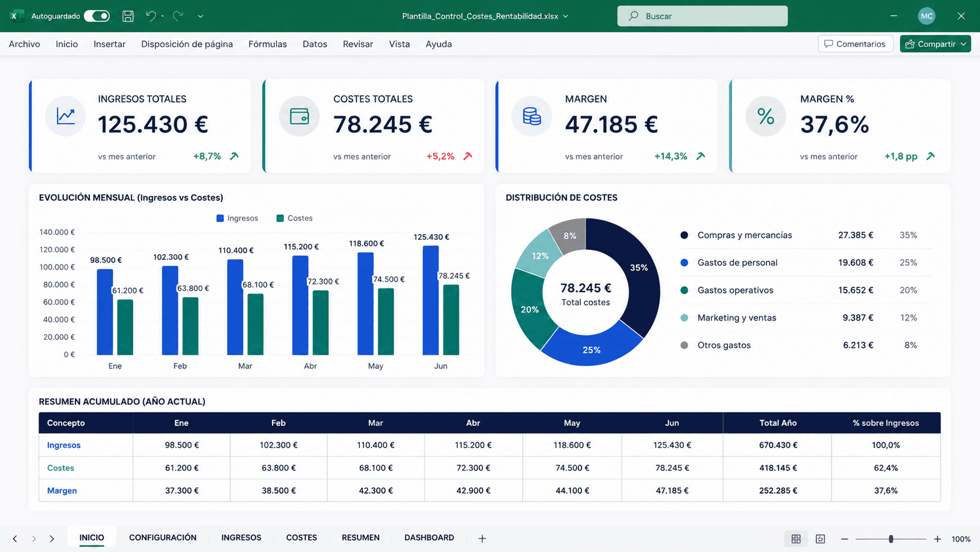Open the Fórmulas ribbon tab
This screenshot has height=552, width=980.
(268, 44)
